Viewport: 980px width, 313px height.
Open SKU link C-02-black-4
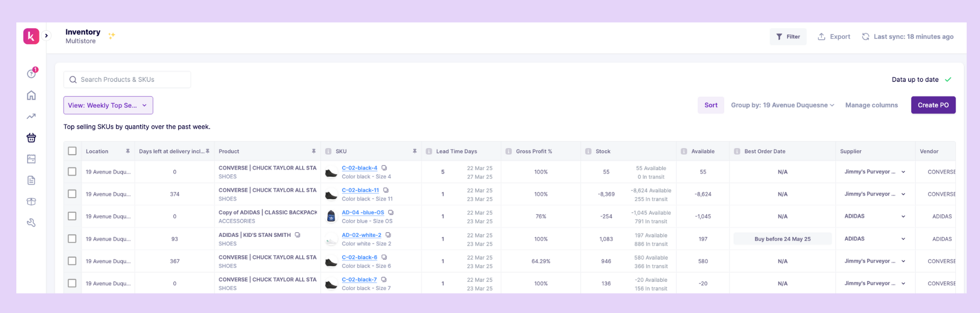click(x=359, y=168)
